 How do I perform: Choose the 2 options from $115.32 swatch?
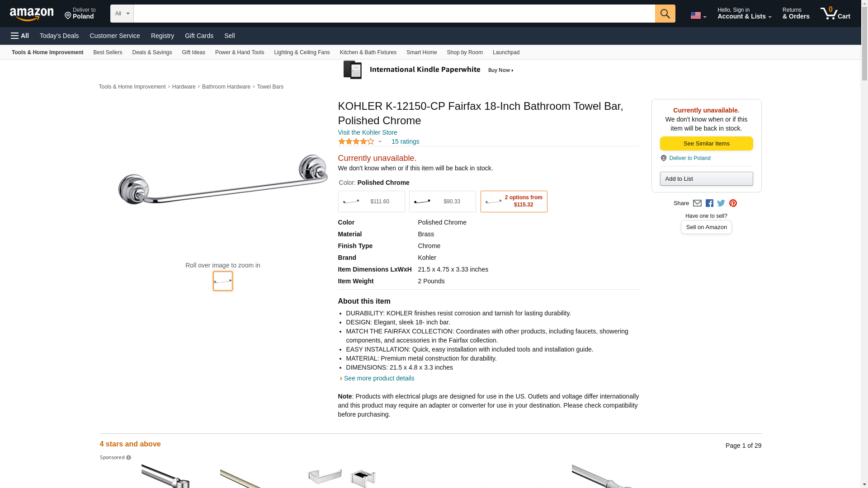(514, 202)
